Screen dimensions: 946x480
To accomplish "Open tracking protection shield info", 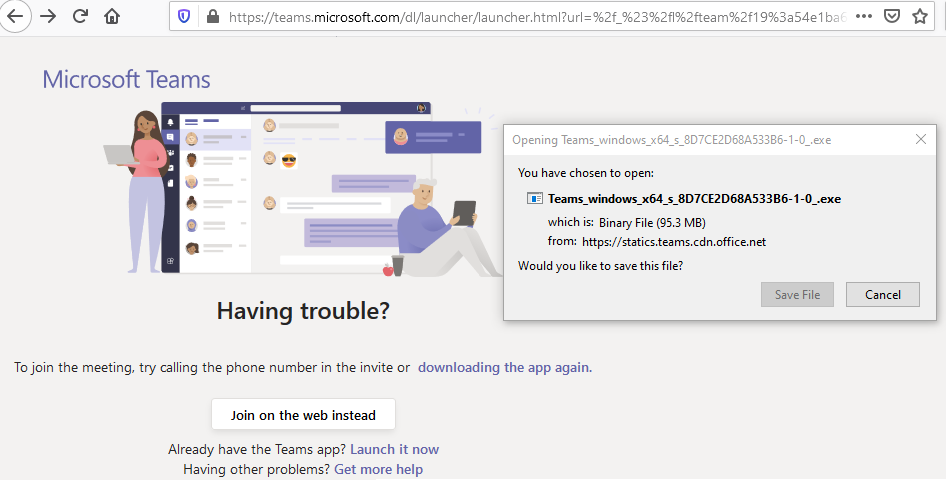I will pyautogui.click(x=185, y=16).
